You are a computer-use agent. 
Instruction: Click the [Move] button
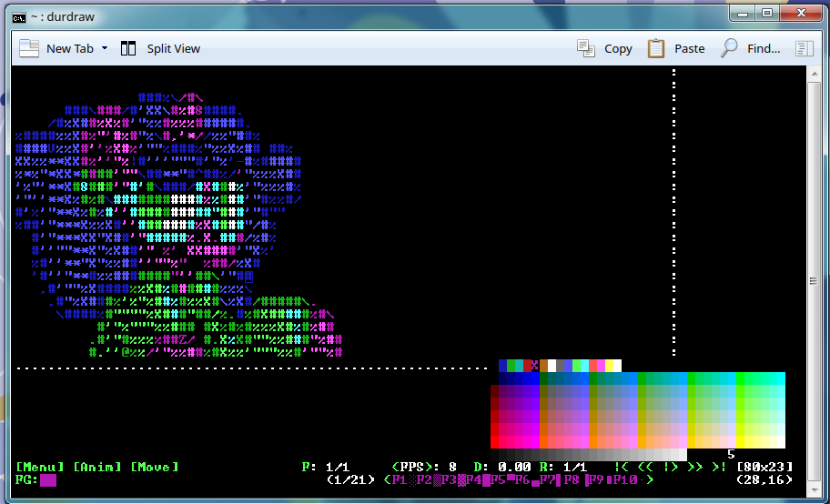(x=154, y=467)
